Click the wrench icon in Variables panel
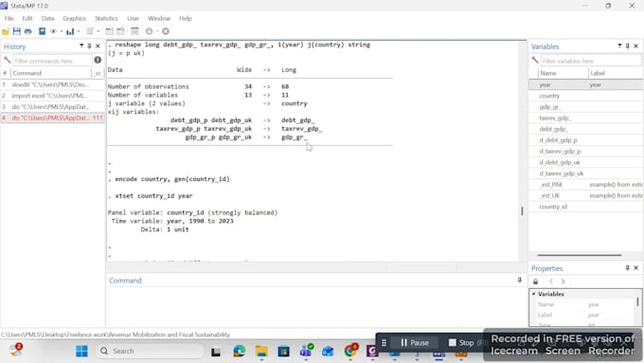Viewport: 644px width, 363px height. pyautogui.click(x=535, y=61)
